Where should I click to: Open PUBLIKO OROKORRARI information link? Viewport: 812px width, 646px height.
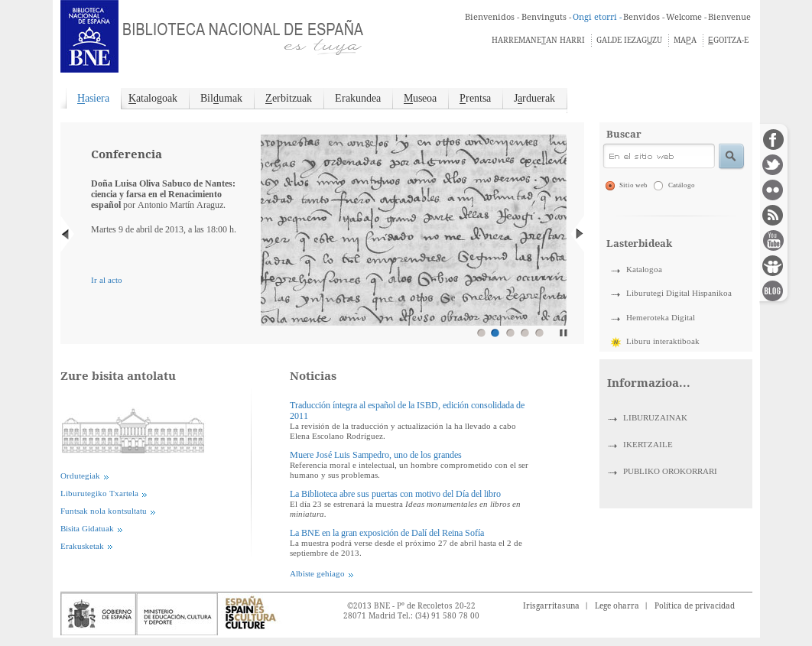[670, 472]
